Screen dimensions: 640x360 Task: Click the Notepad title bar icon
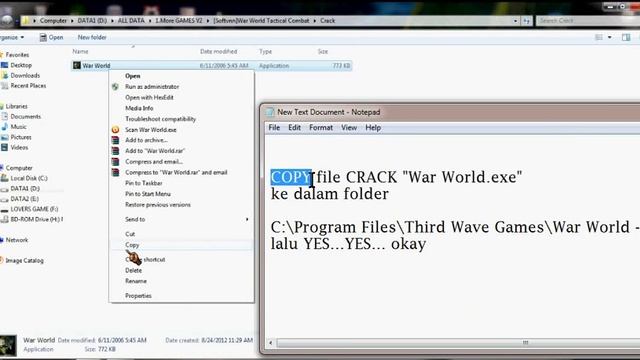point(270,112)
